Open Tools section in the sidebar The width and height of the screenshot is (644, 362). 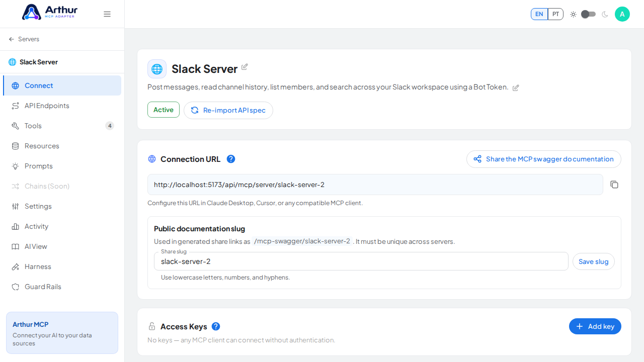click(62, 126)
